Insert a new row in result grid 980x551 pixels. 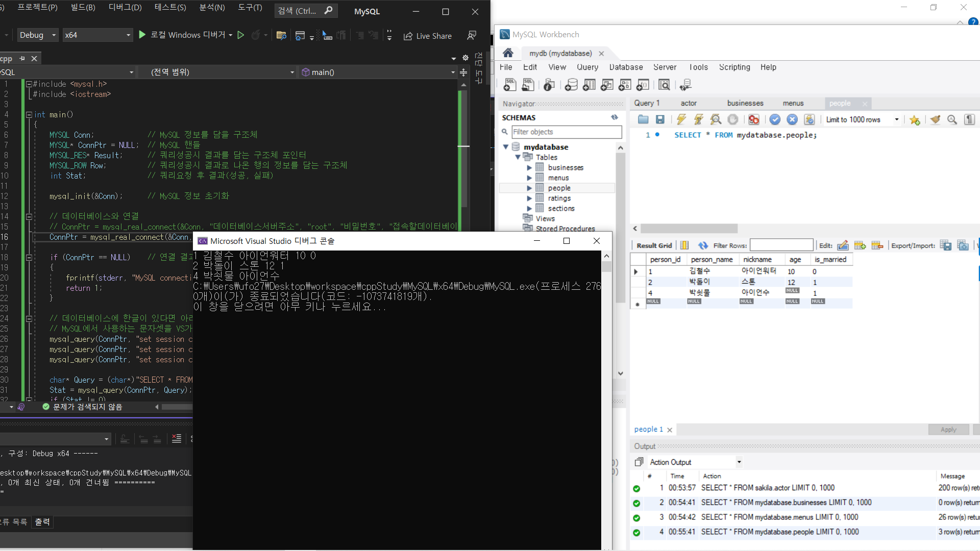(x=860, y=245)
